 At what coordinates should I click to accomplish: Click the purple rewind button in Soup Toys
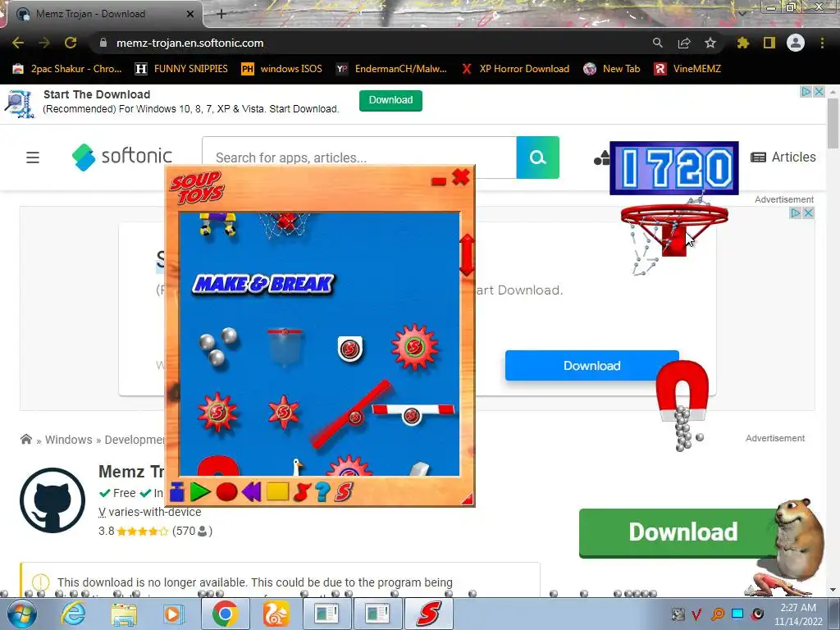[x=252, y=491]
